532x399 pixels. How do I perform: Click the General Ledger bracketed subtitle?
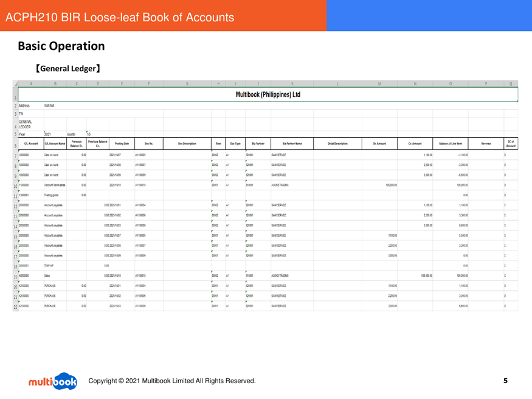click(68, 69)
